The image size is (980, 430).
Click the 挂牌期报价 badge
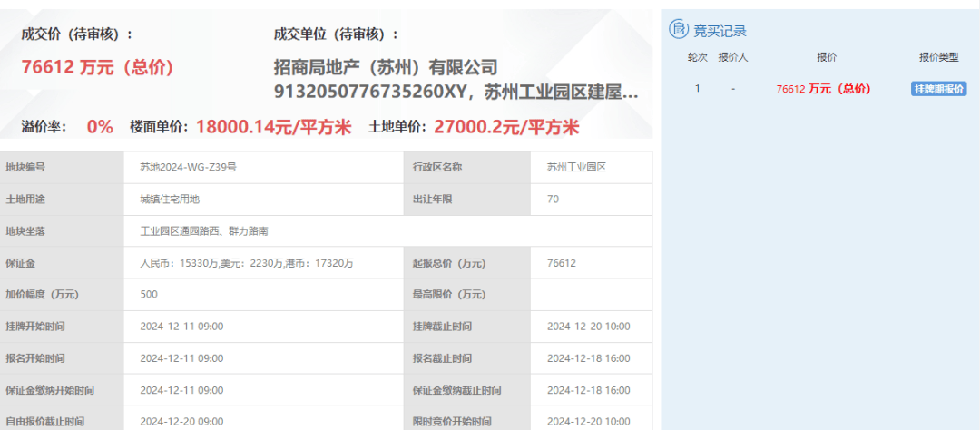click(939, 90)
